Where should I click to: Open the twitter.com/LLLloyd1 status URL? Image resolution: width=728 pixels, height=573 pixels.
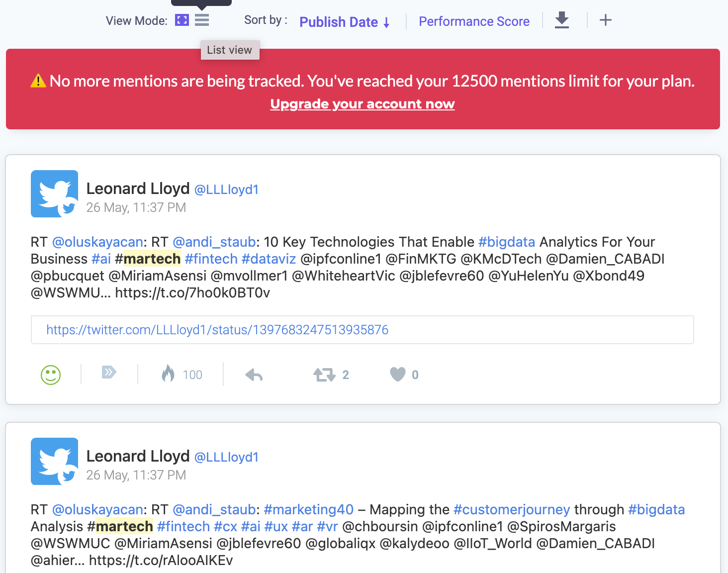217,330
